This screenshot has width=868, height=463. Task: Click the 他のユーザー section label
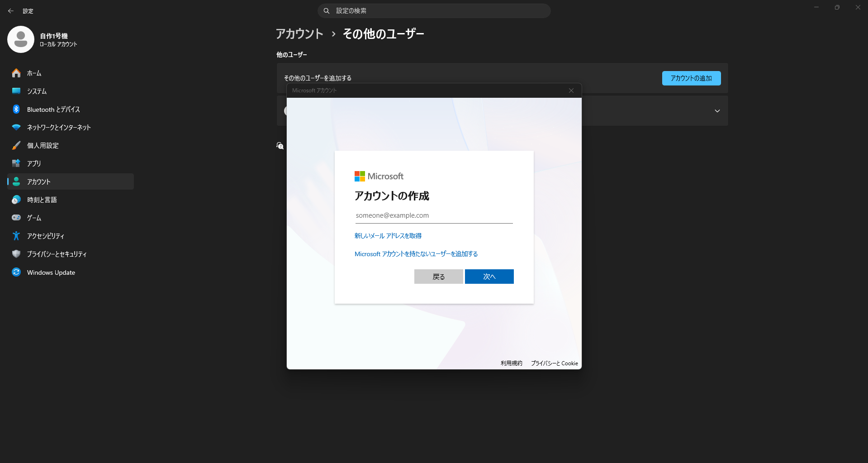coord(292,55)
